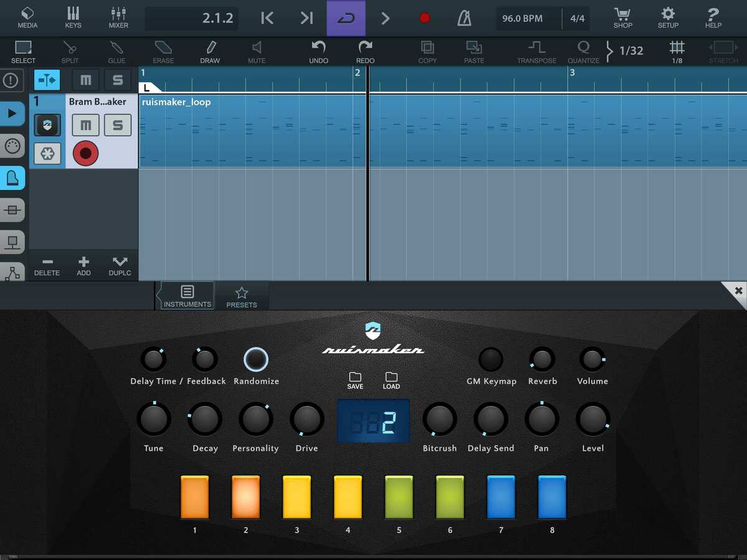Switch to the Instruments tab
Screen dimensions: 747x560
coord(187,296)
